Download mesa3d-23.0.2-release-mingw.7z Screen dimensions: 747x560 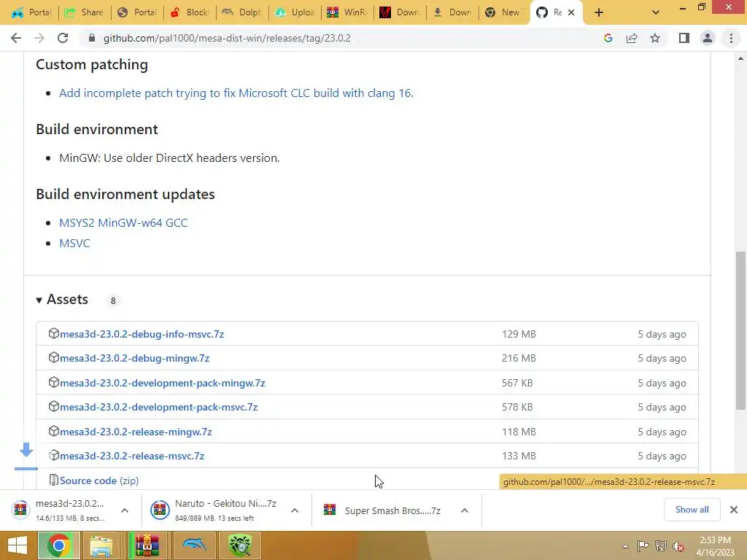[x=136, y=432]
